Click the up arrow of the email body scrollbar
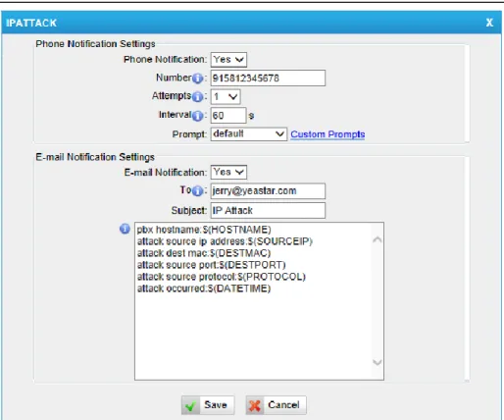504x420 pixels. click(x=378, y=239)
